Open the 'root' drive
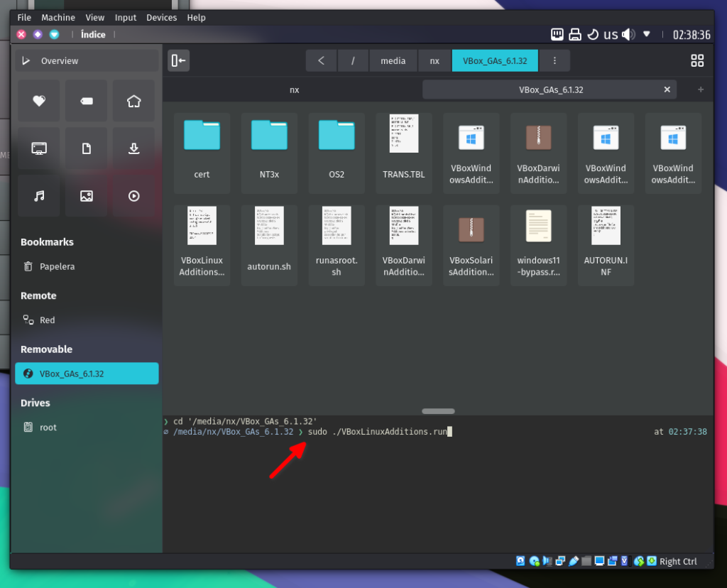This screenshot has height=588, width=727. 87,427
